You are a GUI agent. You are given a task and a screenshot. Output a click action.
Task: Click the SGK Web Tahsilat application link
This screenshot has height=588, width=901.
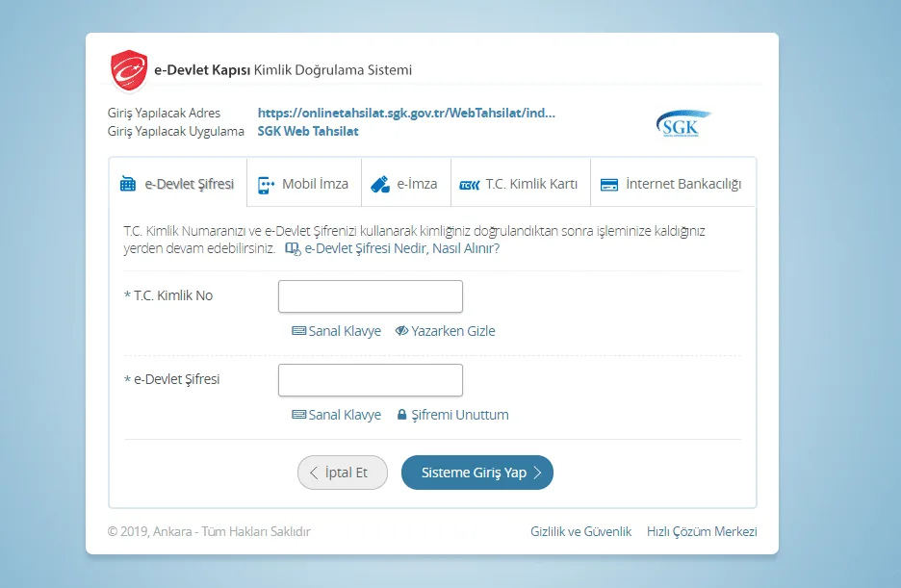pyautogui.click(x=308, y=131)
